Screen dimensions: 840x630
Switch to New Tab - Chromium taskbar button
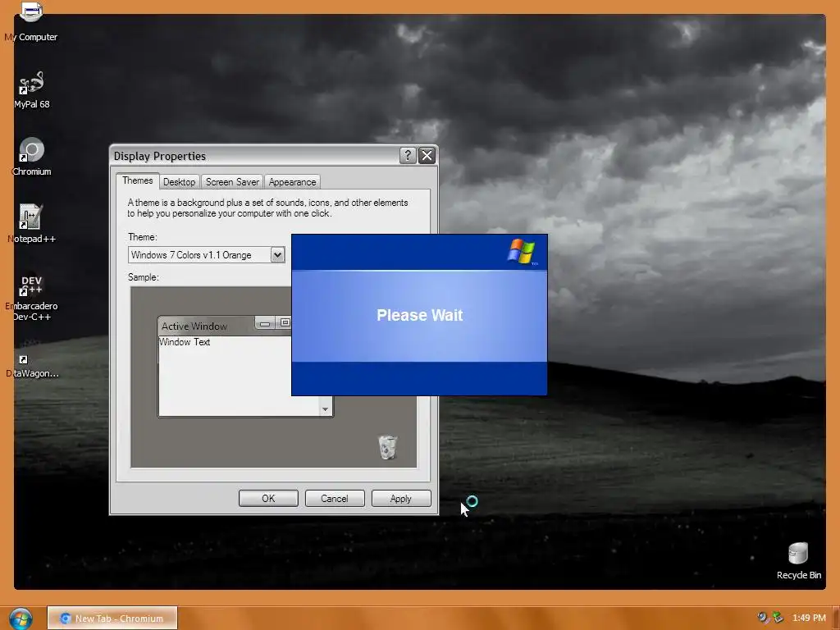coord(112,619)
